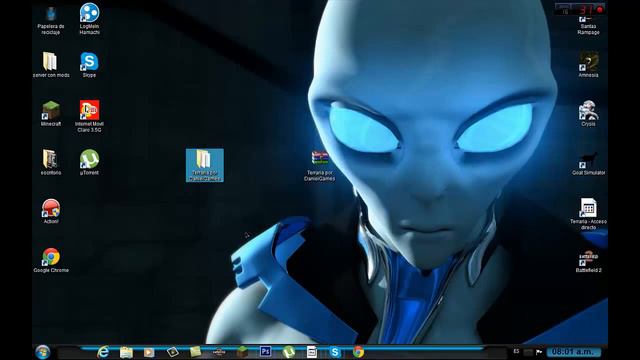This screenshot has height=360, width=640.
Task: Select the Minecraft desktop shortcut
Action: pyautogui.click(x=51, y=113)
